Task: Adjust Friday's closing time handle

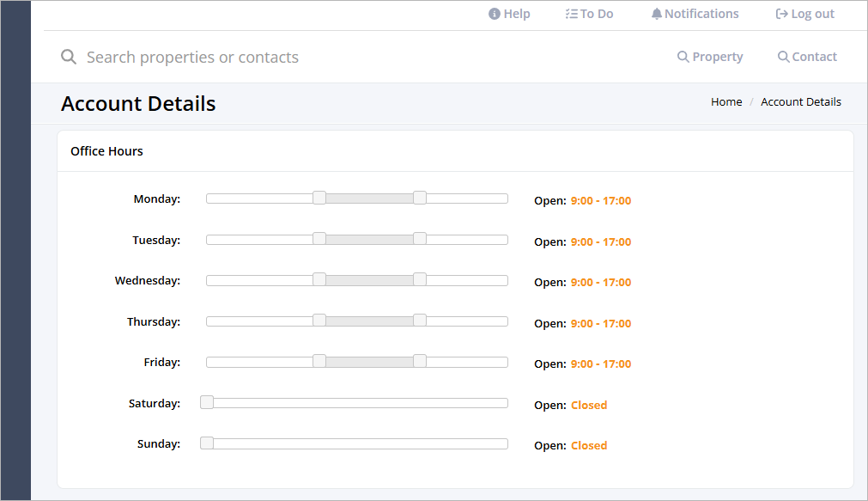Action: (x=419, y=361)
